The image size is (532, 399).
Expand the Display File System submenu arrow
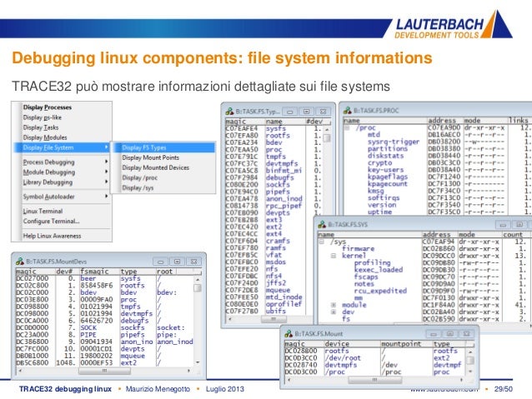(x=106, y=147)
